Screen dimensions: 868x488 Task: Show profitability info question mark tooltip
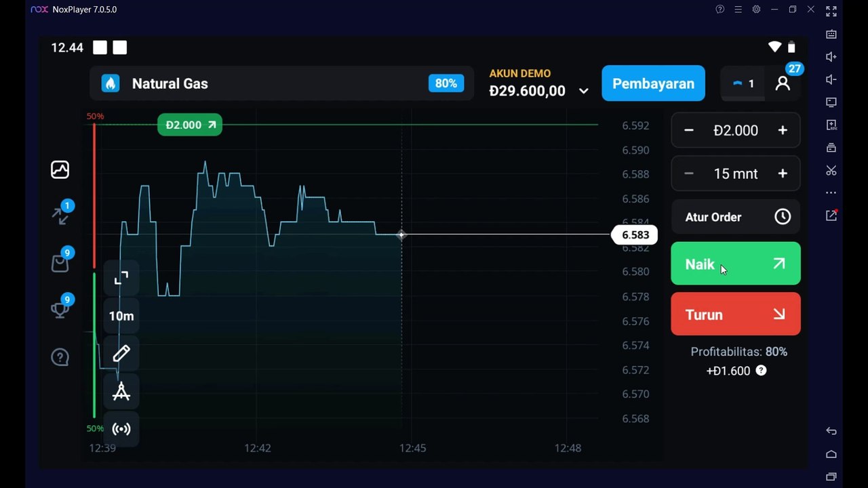tap(761, 371)
